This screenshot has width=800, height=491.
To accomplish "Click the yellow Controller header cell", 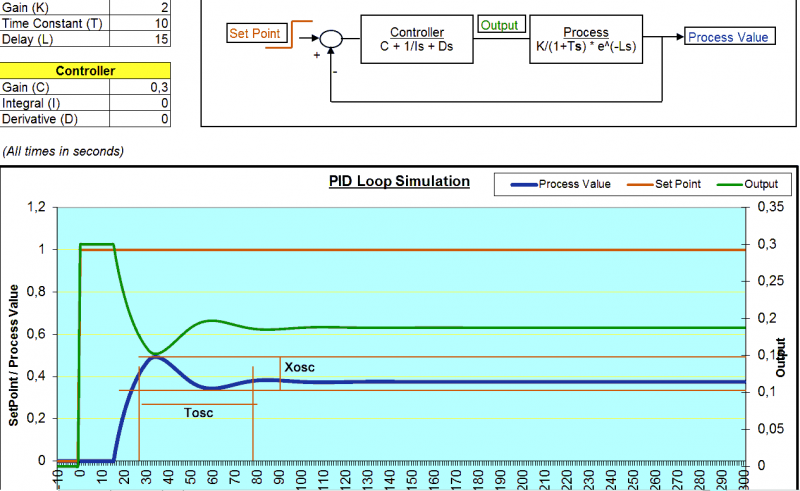I will point(85,71).
